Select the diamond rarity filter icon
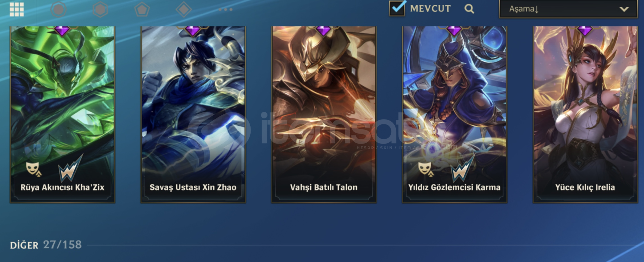 [x=183, y=9]
